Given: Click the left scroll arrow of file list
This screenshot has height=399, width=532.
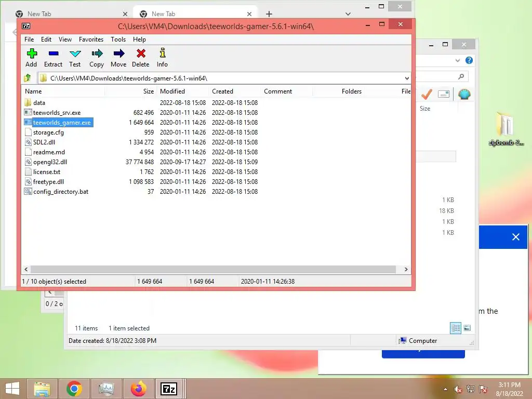Looking at the screenshot, I should point(26,270).
